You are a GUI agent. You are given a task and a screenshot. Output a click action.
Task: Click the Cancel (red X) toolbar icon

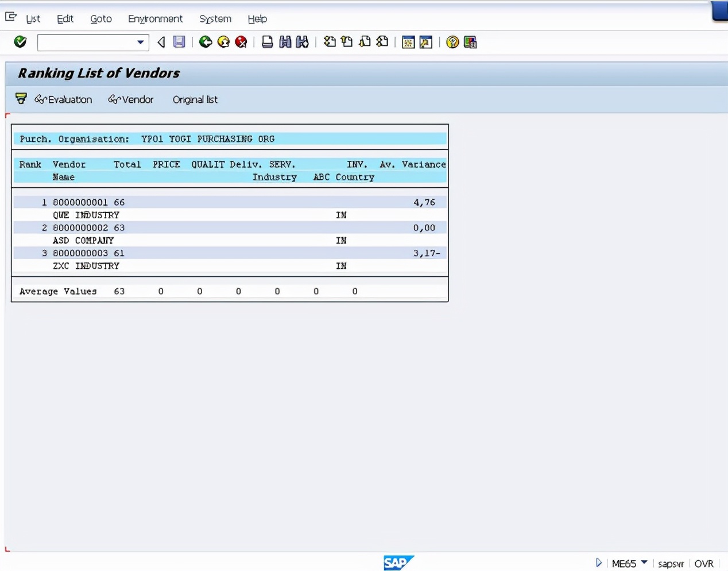pyautogui.click(x=241, y=42)
